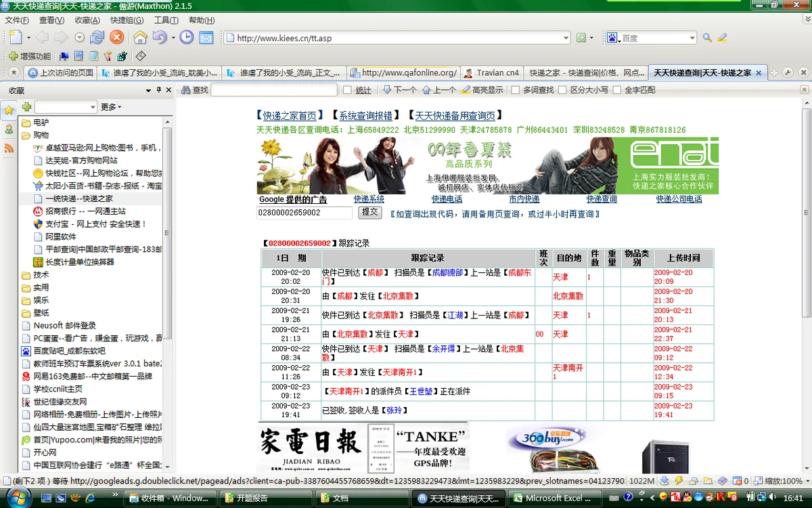Enable the 全字匹配 checkbox

click(618, 90)
